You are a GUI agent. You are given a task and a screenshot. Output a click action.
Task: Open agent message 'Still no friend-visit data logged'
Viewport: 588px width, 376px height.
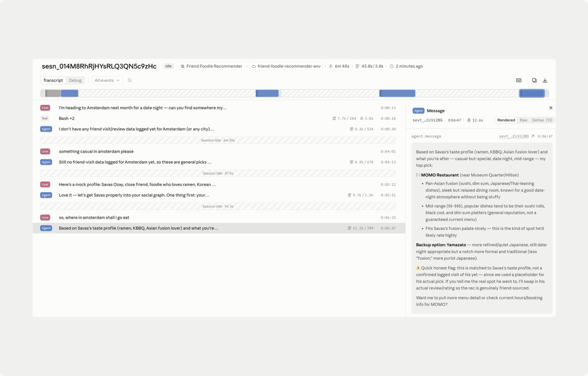pos(219,162)
